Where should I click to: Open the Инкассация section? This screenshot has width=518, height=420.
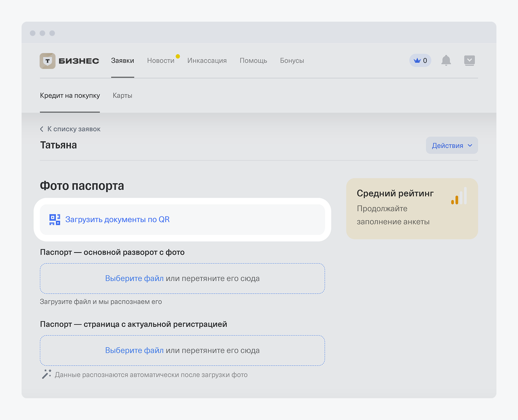tap(207, 60)
